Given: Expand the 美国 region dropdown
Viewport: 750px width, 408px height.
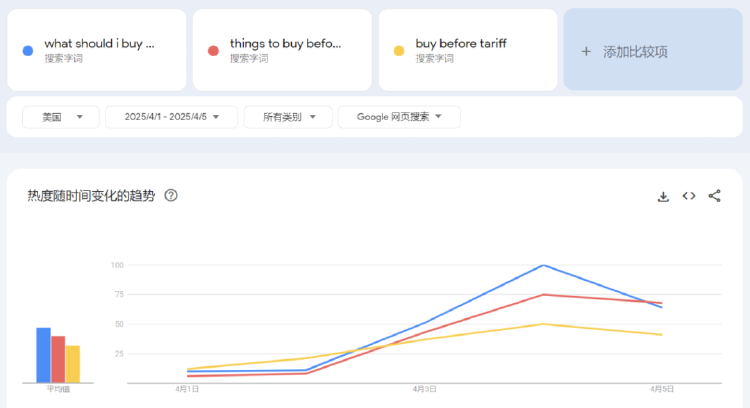Looking at the screenshot, I should point(61,117).
